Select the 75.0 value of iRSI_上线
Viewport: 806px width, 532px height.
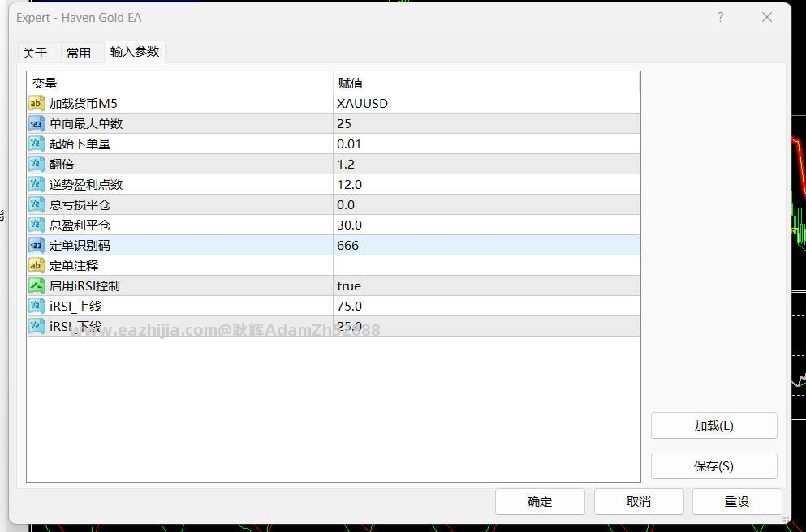486,306
